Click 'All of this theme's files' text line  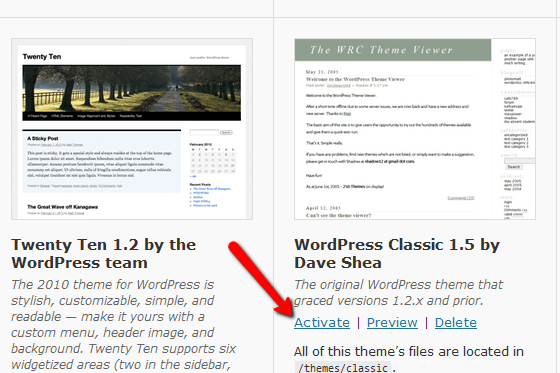point(409,352)
